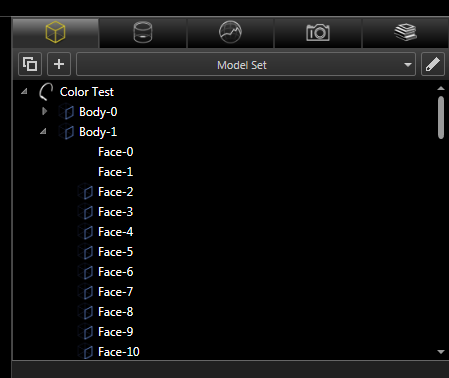Image resolution: width=449 pixels, height=378 pixels.
Task: Click the Color Test root item
Action: (87, 92)
